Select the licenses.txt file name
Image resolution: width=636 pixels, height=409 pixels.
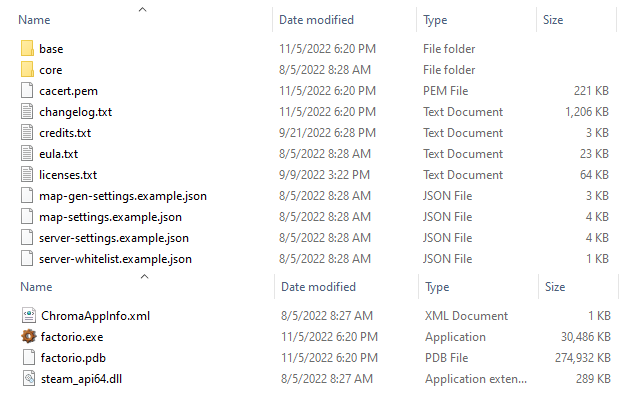(68, 174)
